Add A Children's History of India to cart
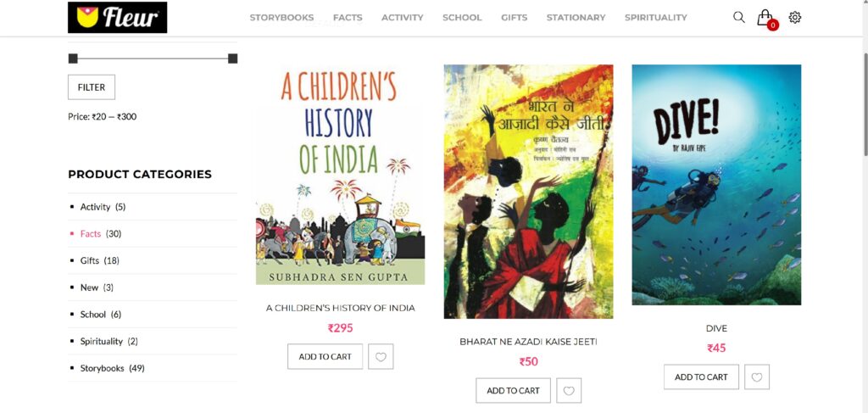 (x=325, y=357)
